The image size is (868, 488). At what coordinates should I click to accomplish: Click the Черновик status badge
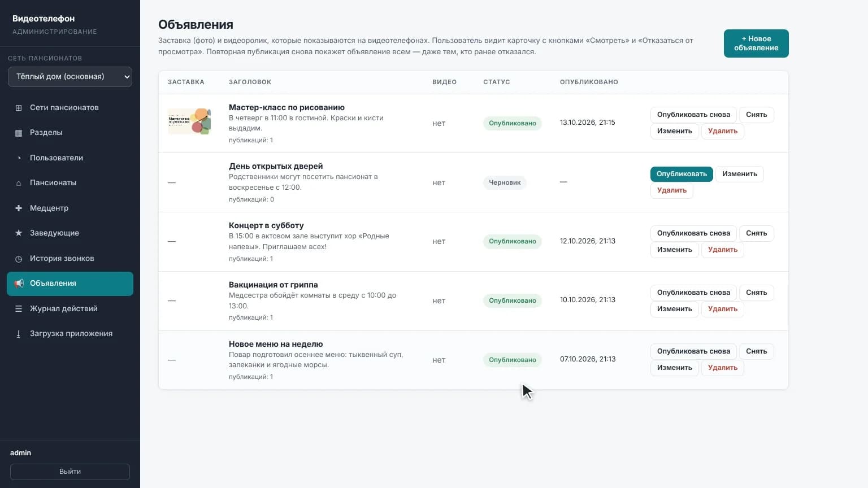pos(505,182)
